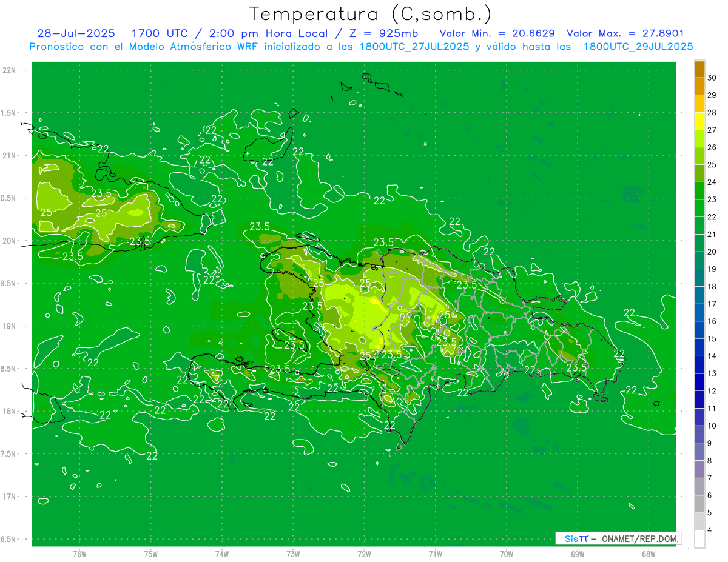Click the "7.5N" latitude axis label
This screenshot has height=562, width=728.
(x=9, y=454)
